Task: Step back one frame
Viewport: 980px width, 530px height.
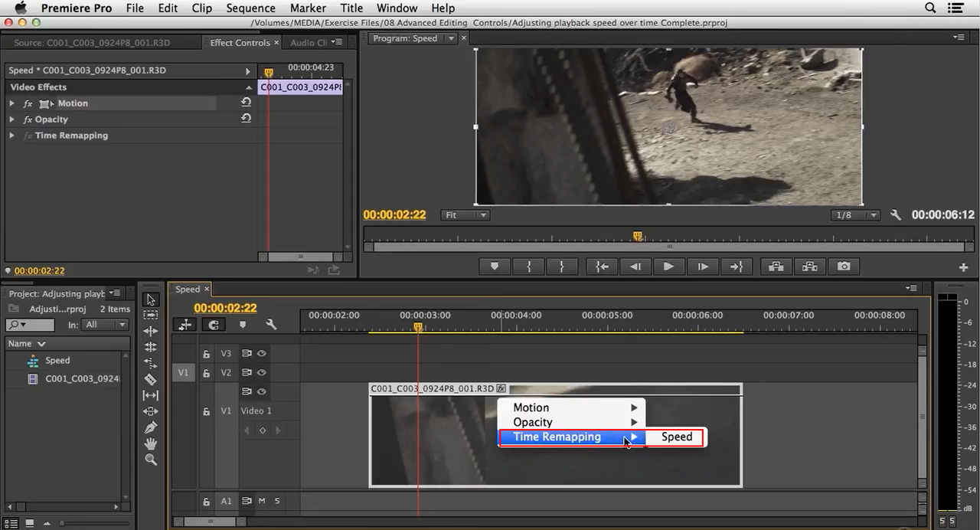Action: [635, 267]
